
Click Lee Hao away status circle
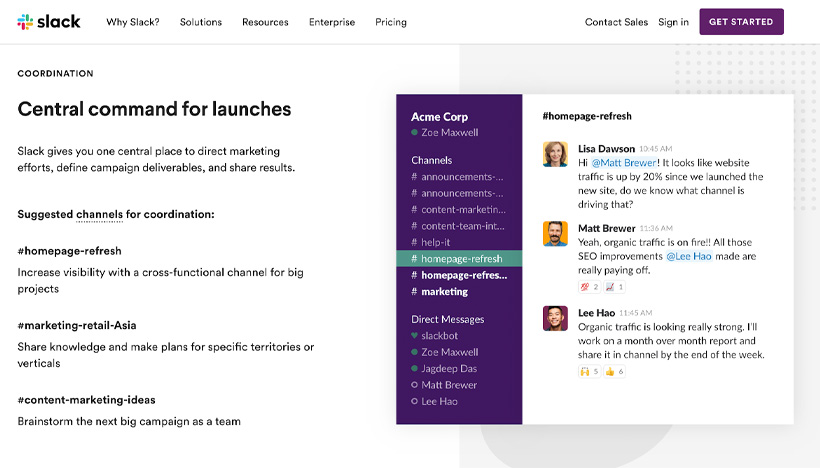[414, 401]
